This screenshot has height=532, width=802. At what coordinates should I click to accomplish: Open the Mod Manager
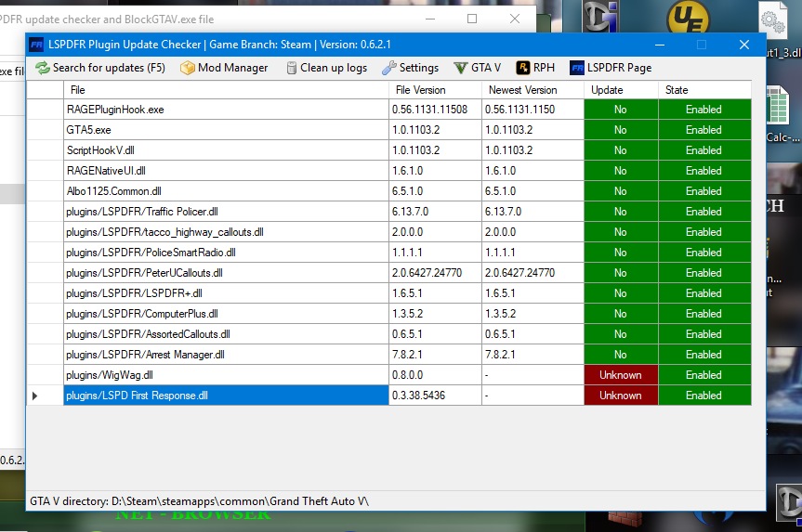coord(224,68)
